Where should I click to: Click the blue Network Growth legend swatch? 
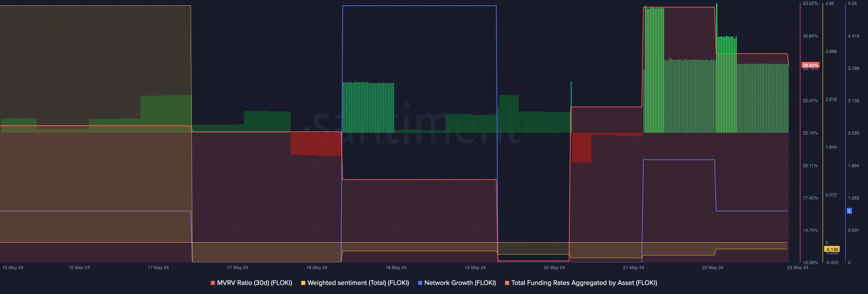click(420, 283)
